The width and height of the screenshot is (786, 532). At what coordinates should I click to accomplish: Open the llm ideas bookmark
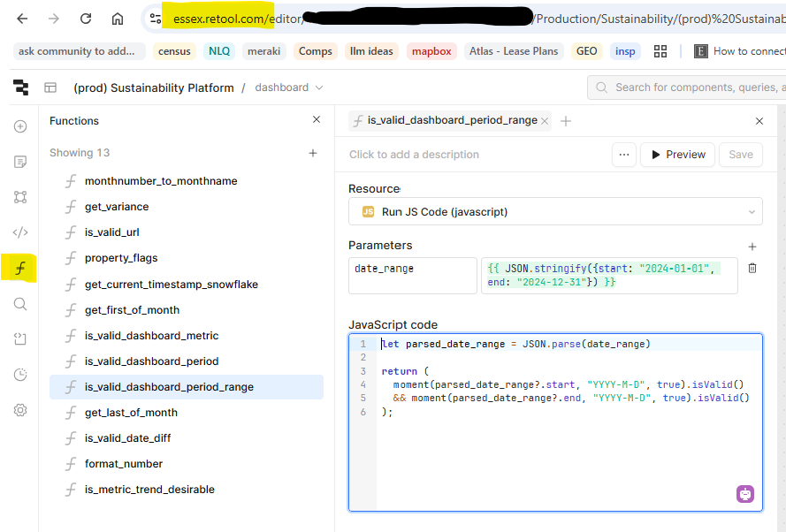tap(371, 51)
